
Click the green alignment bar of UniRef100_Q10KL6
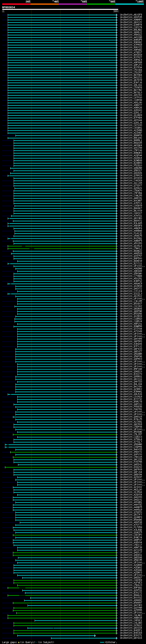(x=63, y=246)
